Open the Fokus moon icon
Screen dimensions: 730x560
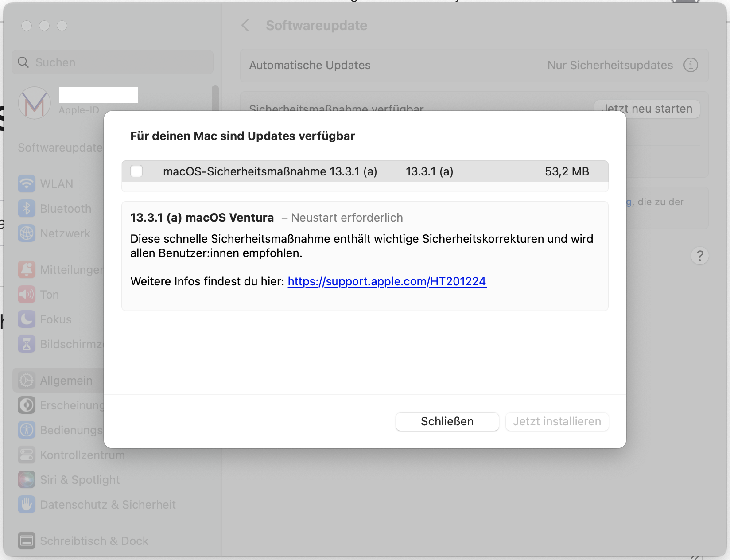pos(27,319)
